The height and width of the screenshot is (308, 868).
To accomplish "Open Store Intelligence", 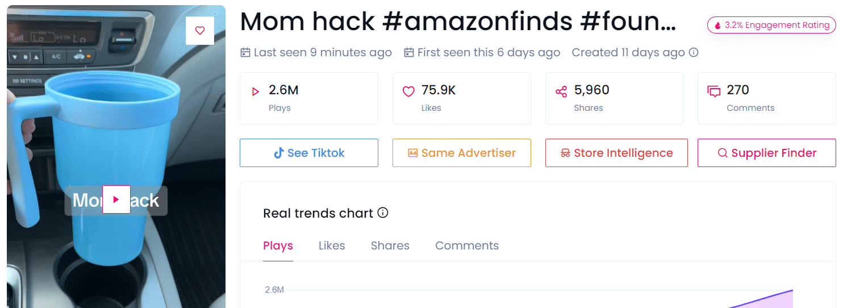I will (616, 153).
